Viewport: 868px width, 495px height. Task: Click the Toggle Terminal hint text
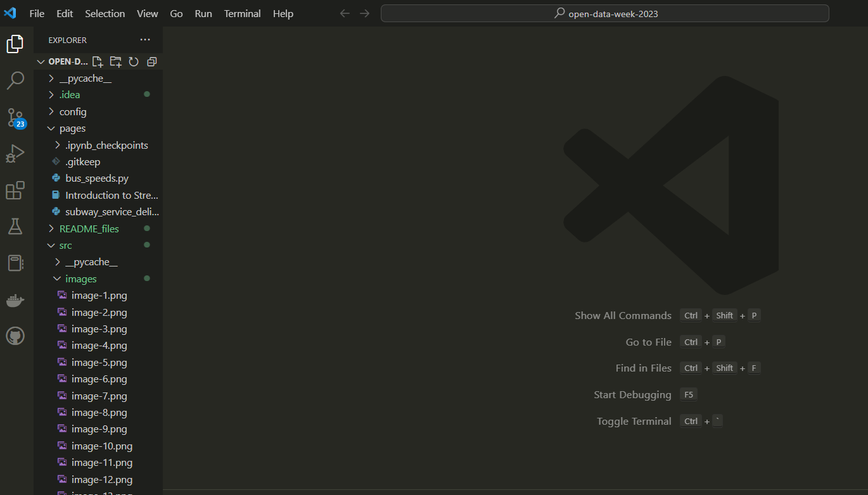click(634, 421)
